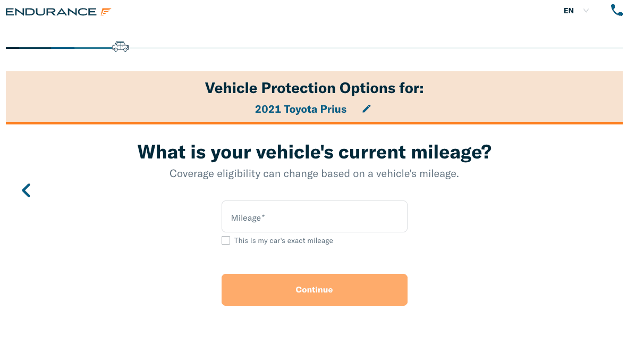The image size is (644, 343).
Task: Click the 2021 Toyota Prius link
Action: (301, 110)
